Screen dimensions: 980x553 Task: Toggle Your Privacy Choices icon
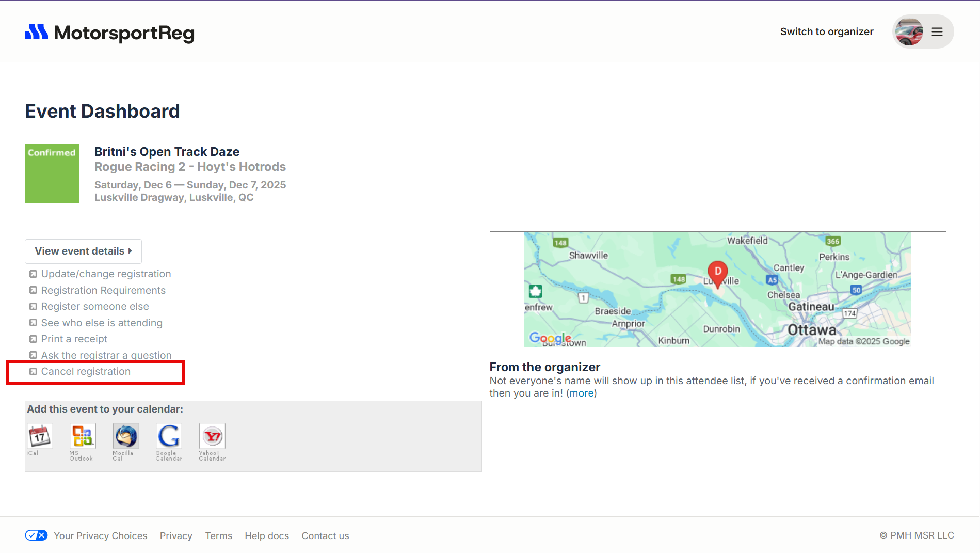coord(36,535)
